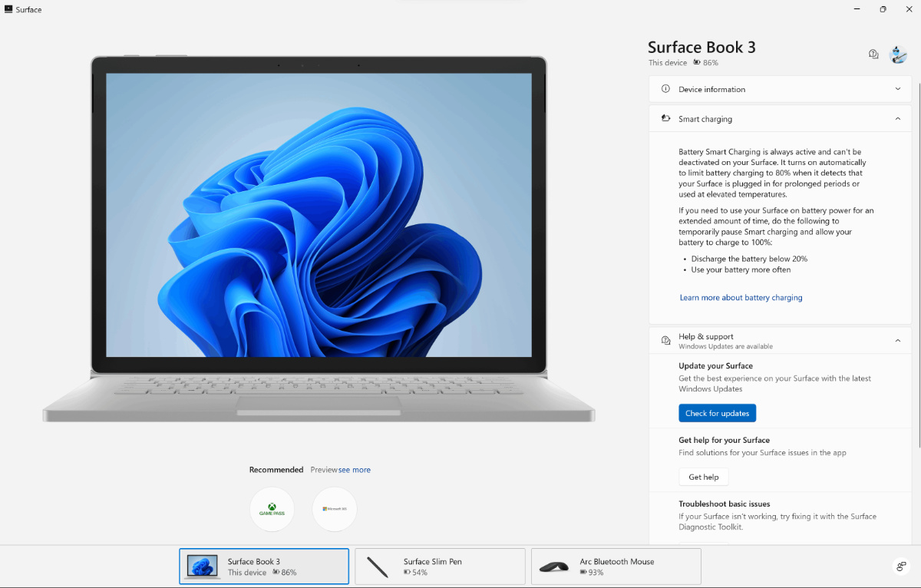Image resolution: width=921 pixels, height=588 pixels.
Task: Expand the Device information section
Action: pyautogui.click(x=780, y=89)
